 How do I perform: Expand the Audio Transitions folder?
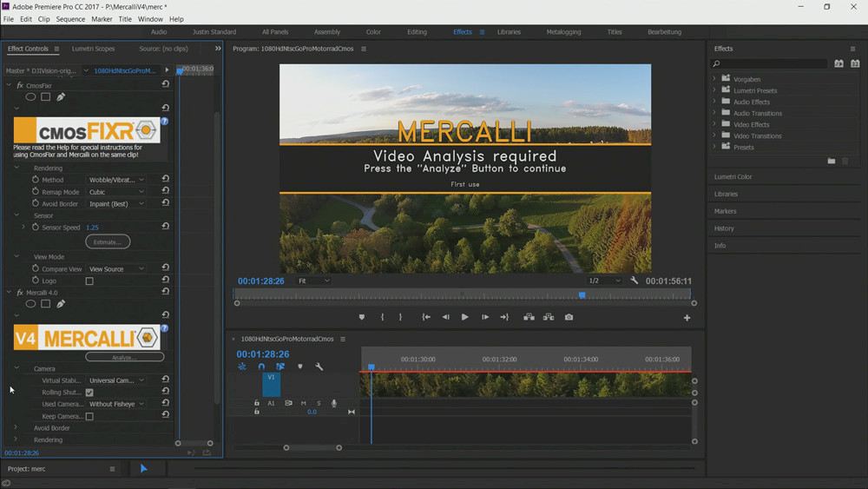(x=714, y=113)
